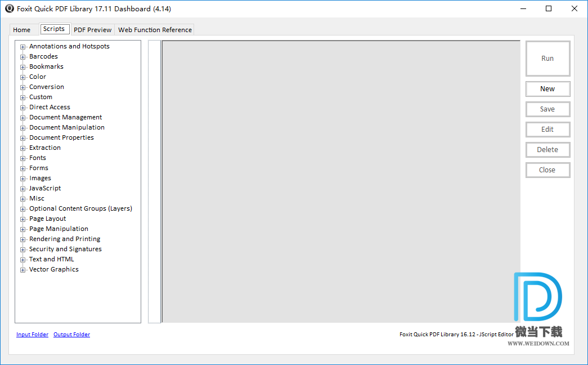The image size is (588, 365).
Task: Select the Annotations and Hotspots label
Action: [x=69, y=46]
